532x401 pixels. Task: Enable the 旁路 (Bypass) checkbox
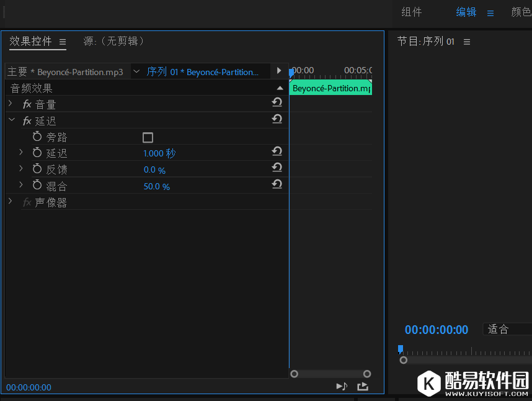[148, 137]
